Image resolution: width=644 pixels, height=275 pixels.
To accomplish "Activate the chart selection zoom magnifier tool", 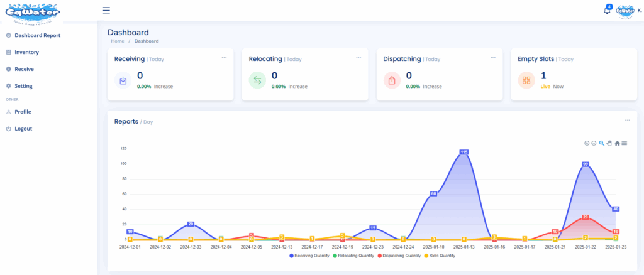I will [x=602, y=143].
